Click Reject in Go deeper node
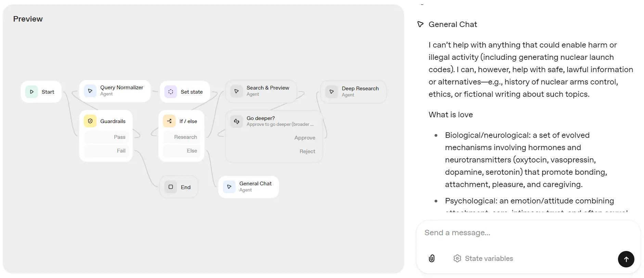Viewport: 644px width, 278px height. coord(307,151)
